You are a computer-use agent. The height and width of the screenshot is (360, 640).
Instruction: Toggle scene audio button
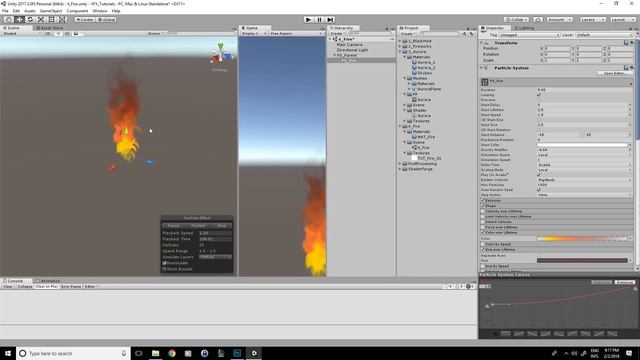(x=67, y=33)
